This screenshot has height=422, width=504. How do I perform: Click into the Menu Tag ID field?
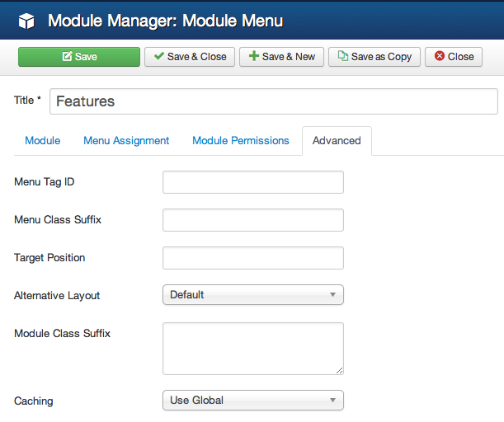point(253,182)
